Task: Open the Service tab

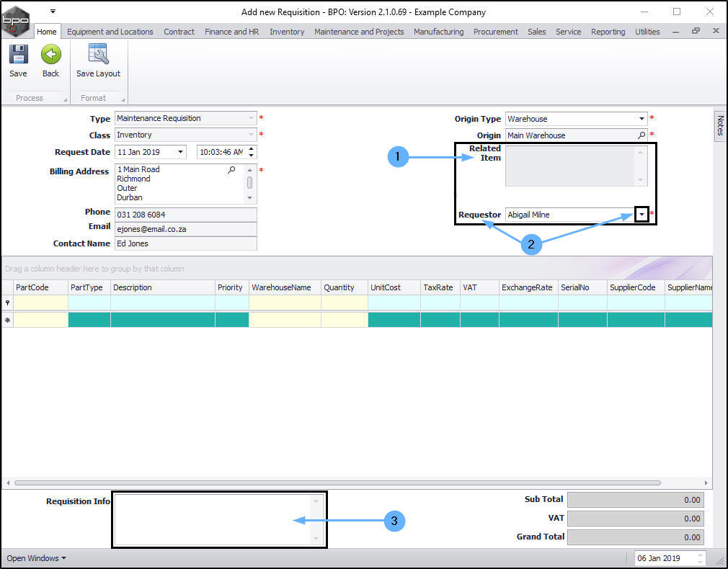Action: 568,32
